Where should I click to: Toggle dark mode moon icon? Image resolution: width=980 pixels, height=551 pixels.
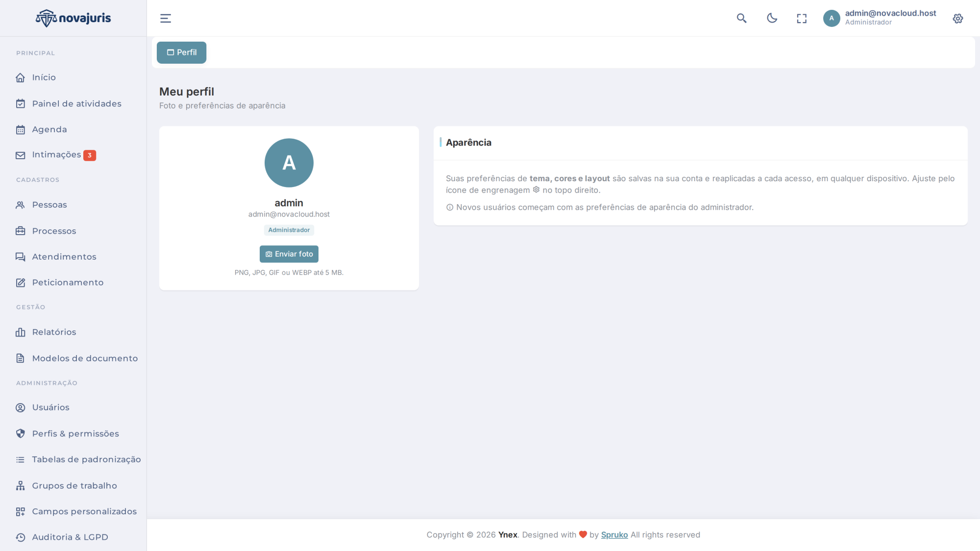point(772,18)
